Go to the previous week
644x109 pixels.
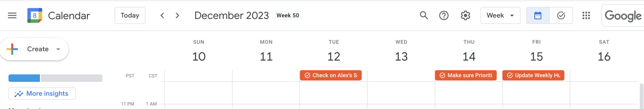162,16
